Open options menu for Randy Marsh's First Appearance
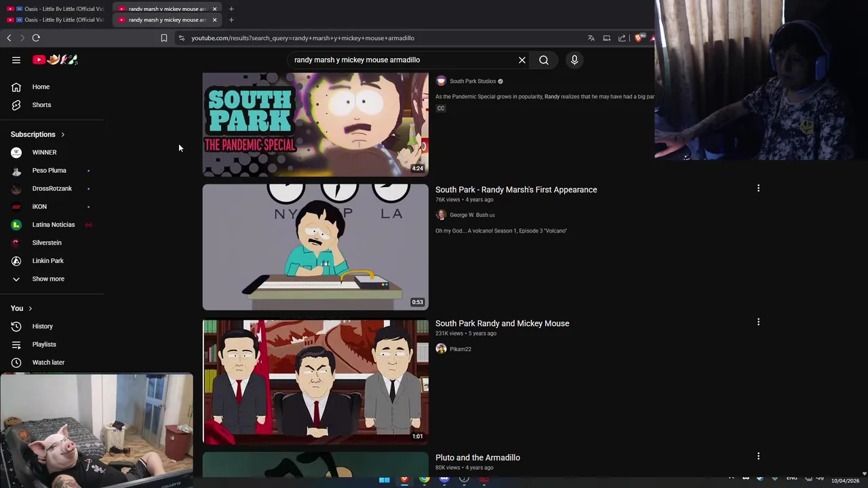 758,188
